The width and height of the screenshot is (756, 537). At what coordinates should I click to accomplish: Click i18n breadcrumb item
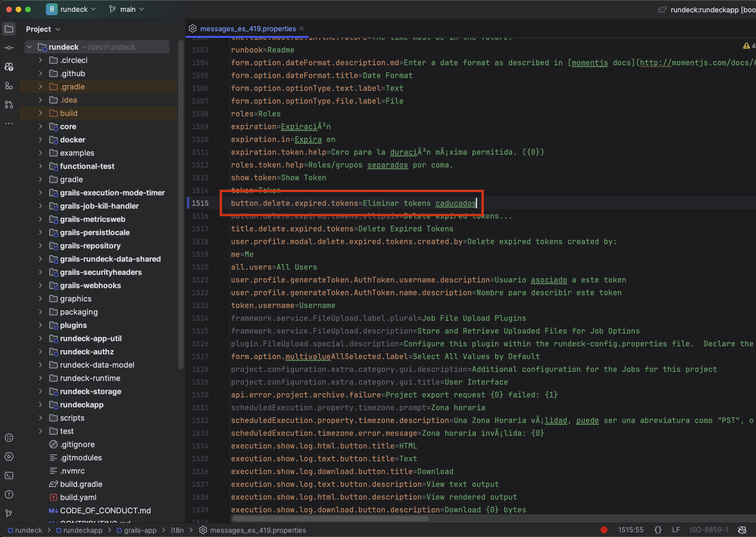coord(177,530)
